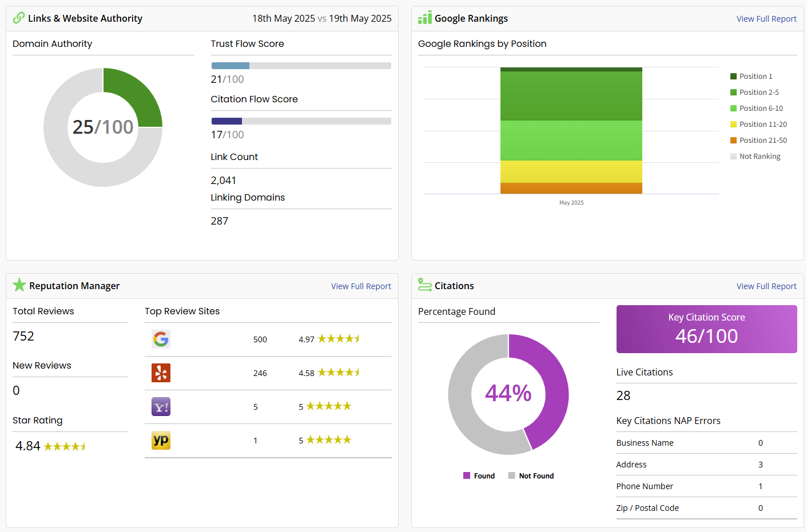Click the Yahoo review site logo
807x532 pixels.
(161, 407)
